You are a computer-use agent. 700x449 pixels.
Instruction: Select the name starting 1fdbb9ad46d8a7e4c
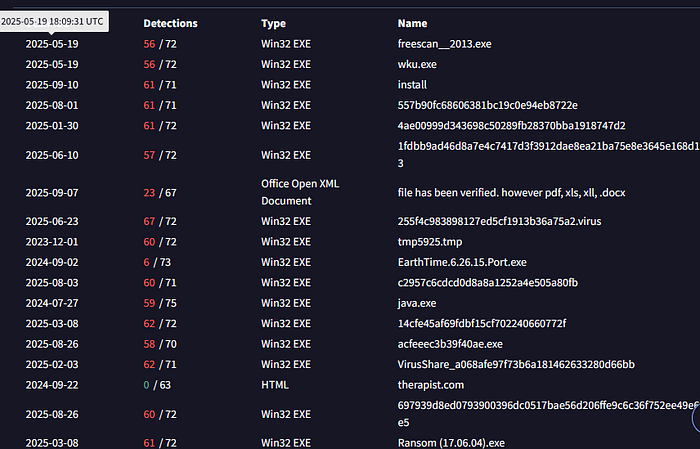pyautogui.click(x=549, y=154)
